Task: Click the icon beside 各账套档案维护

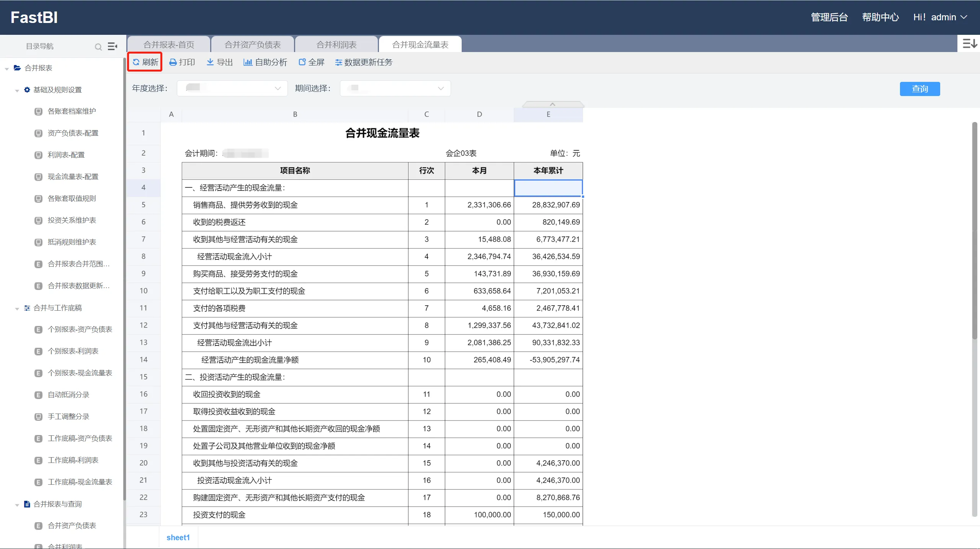Action: (38, 111)
